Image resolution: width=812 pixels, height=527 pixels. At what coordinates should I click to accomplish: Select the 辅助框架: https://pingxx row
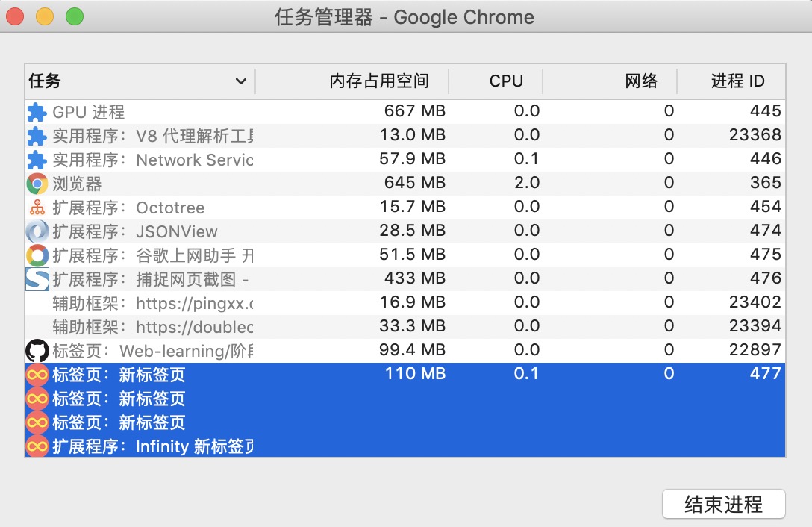405,302
